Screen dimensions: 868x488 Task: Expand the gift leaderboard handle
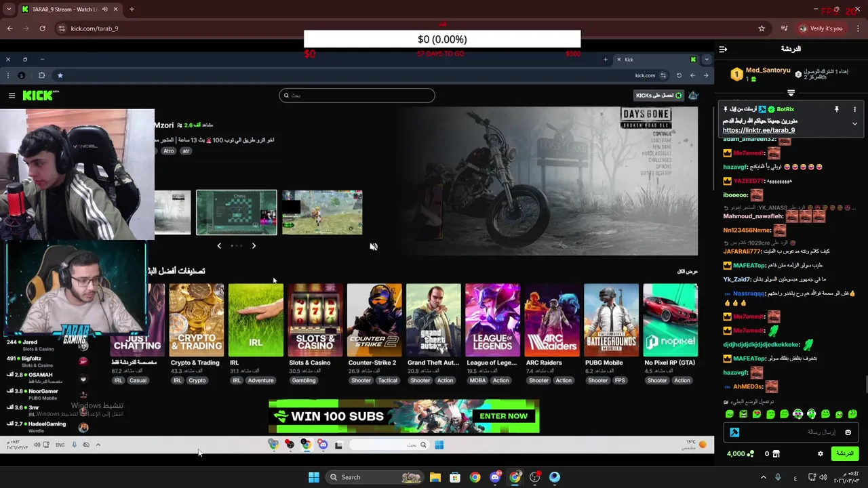(791, 93)
